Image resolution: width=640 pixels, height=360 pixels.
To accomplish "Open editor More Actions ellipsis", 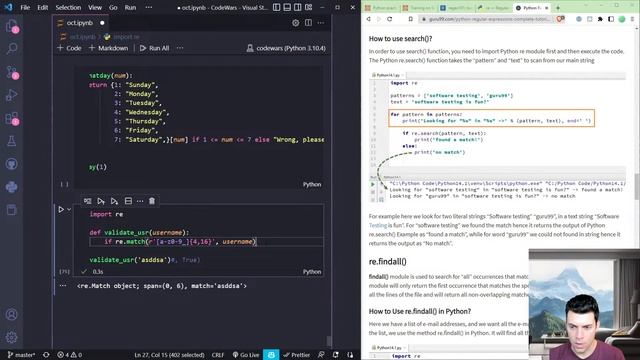I will pos(321,23).
